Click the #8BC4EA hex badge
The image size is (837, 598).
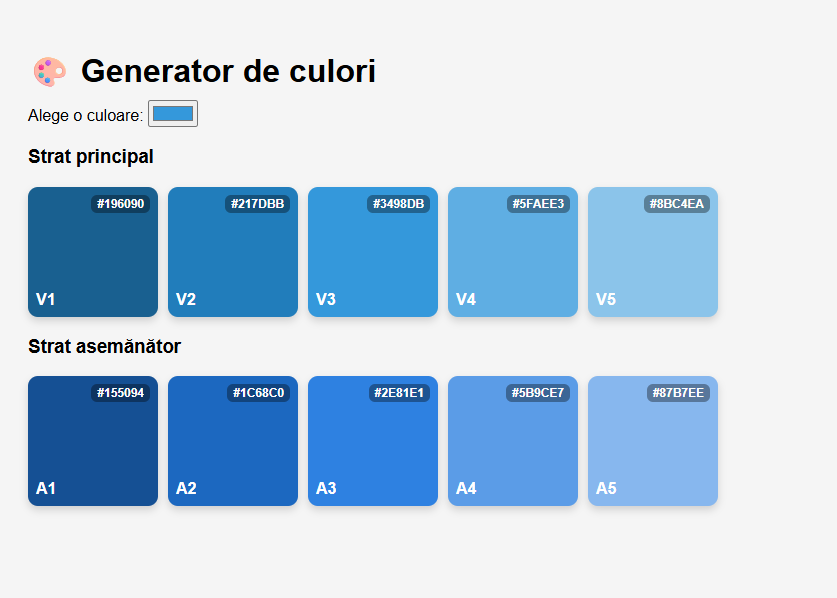point(677,204)
